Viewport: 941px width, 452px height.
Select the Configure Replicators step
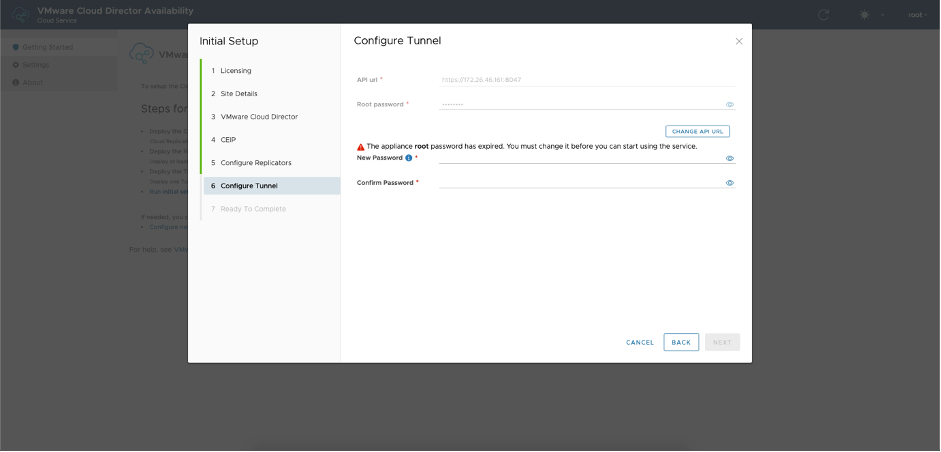(256, 163)
